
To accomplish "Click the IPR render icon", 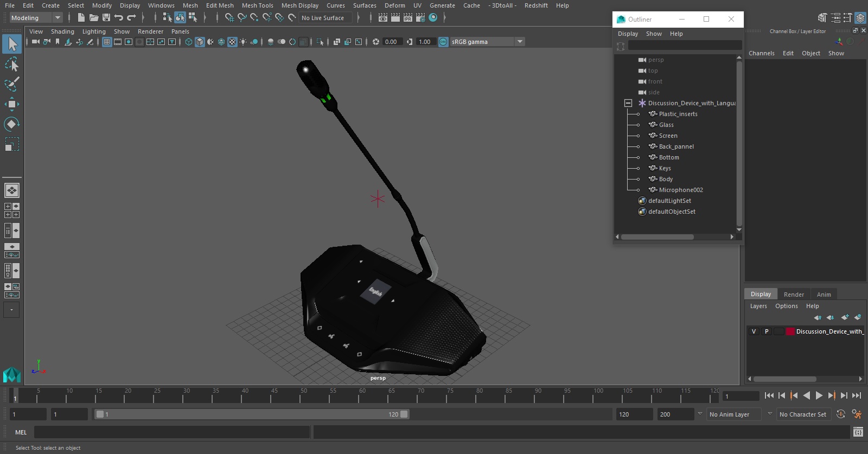I will pyautogui.click(x=407, y=18).
